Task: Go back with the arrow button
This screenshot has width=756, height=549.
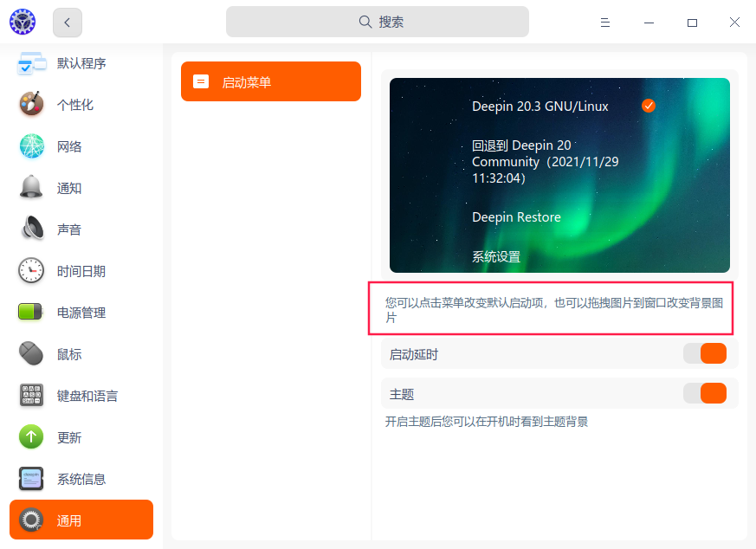Action: pos(68,23)
